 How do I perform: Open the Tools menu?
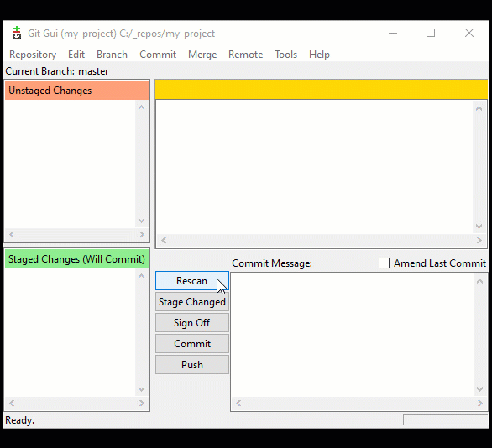pos(285,55)
